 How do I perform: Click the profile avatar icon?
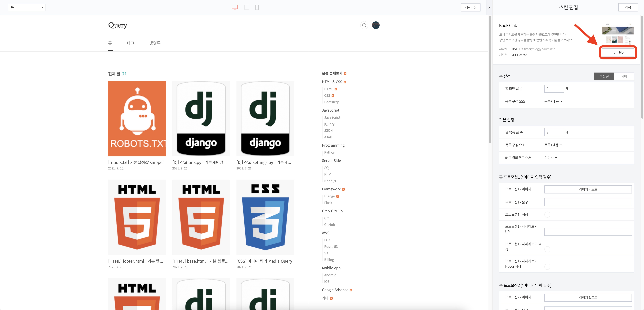tap(375, 25)
